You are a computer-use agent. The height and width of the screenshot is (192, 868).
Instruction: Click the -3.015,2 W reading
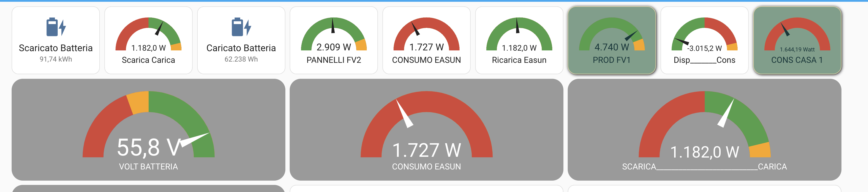(704, 48)
